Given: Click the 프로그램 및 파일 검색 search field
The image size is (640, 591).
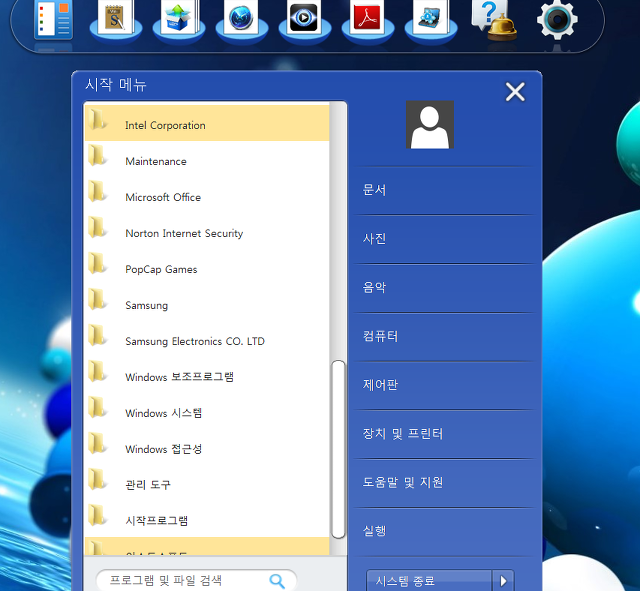Looking at the screenshot, I should pos(196,580).
